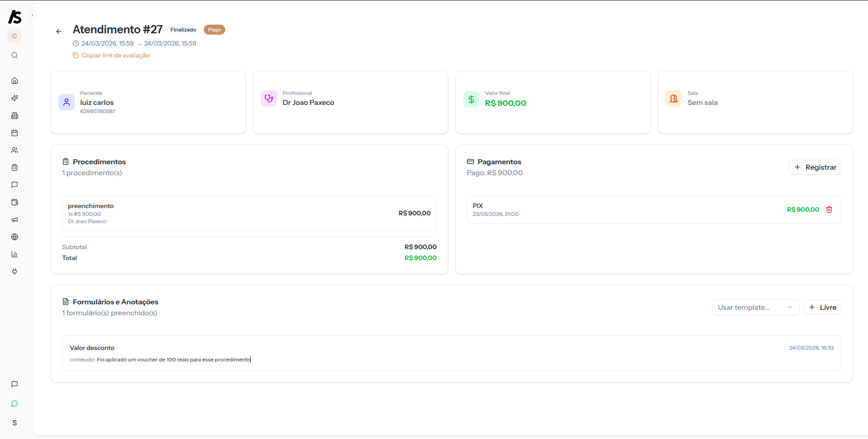Open the plug integrations icon

(x=15, y=272)
